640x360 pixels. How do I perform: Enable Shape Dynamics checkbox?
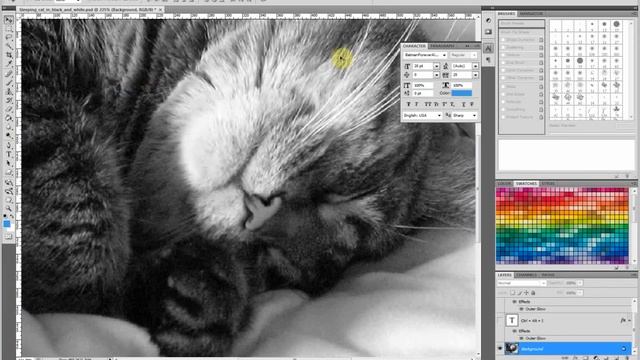click(503, 40)
